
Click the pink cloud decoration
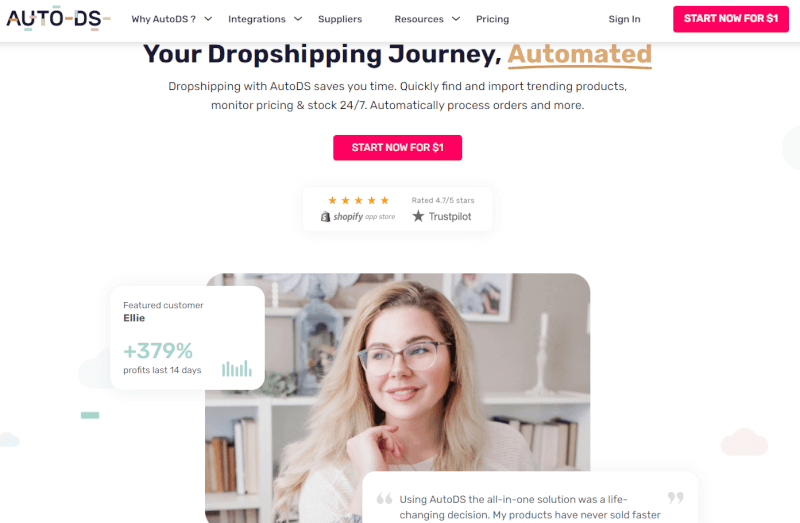(744, 442)
